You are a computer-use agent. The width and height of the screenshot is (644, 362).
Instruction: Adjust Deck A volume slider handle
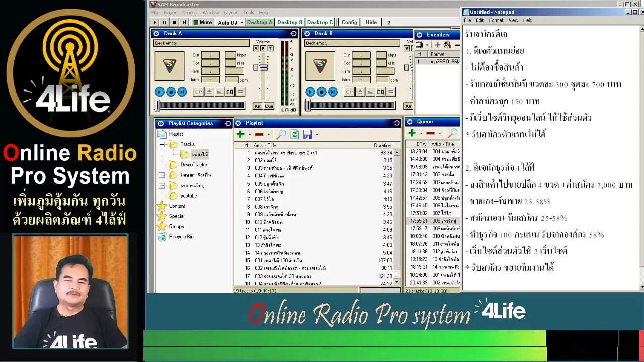(x=263, y=67)
